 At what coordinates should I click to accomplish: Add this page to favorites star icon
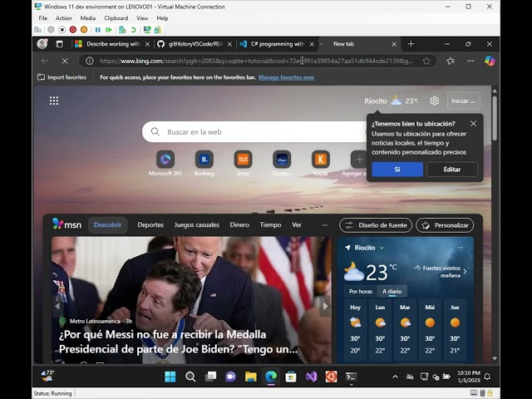click(x=426, y=61)
